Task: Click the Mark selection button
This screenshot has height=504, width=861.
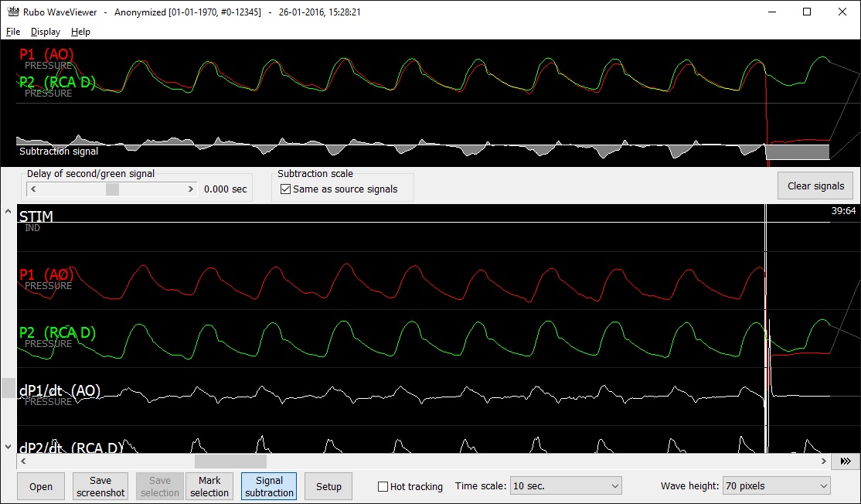Action: coord(209,486)
